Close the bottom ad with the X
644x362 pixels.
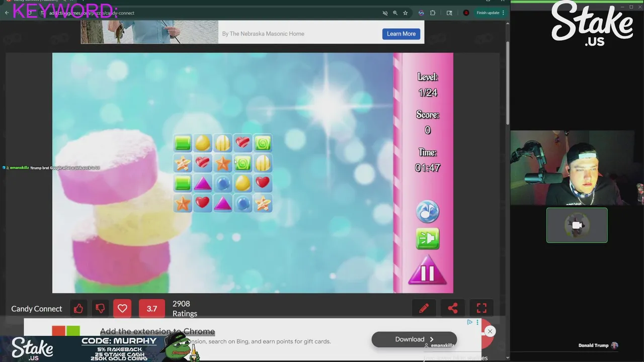coord(490,331)
